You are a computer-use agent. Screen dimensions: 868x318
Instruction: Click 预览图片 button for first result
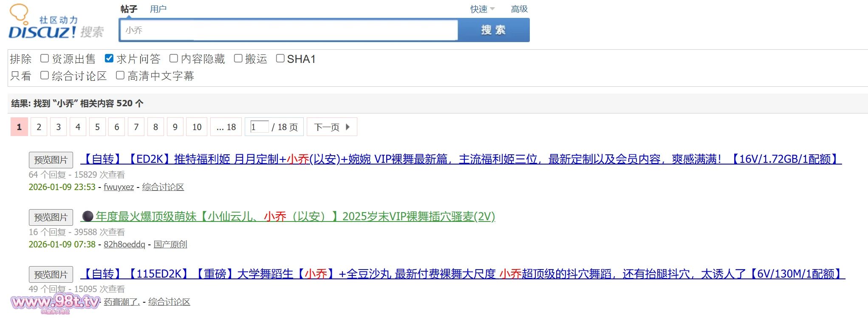pyautogui.click(x=51, y=160)
